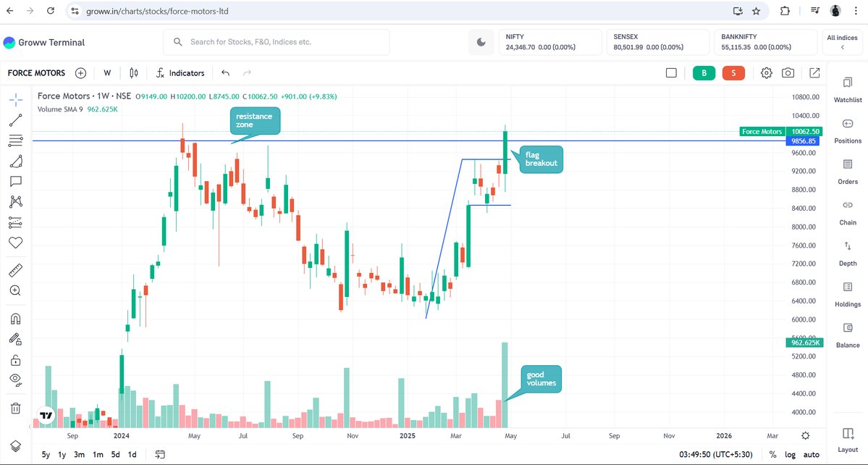Open the market Depth panel
Image resolution: width=868 pixels, height=465 pixels.
(x=848, y=254)
